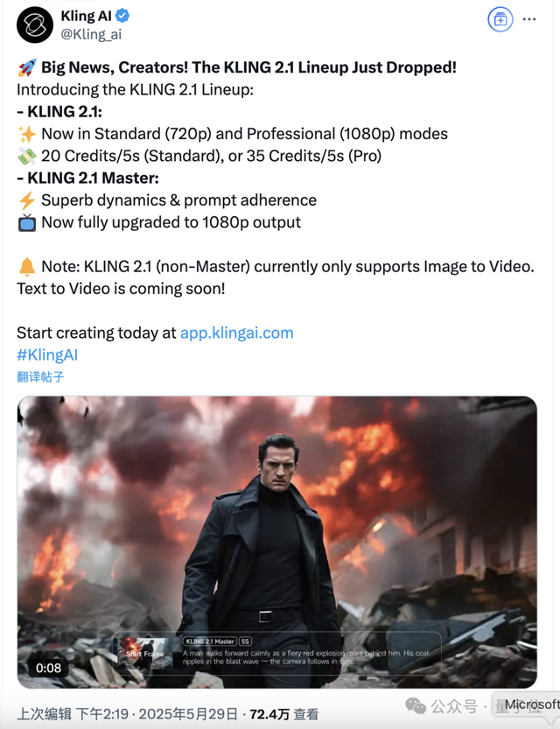Open the 上次编辑 edit history link
Viewport: 560px width, 729px height.
click(x=45, y=714)
